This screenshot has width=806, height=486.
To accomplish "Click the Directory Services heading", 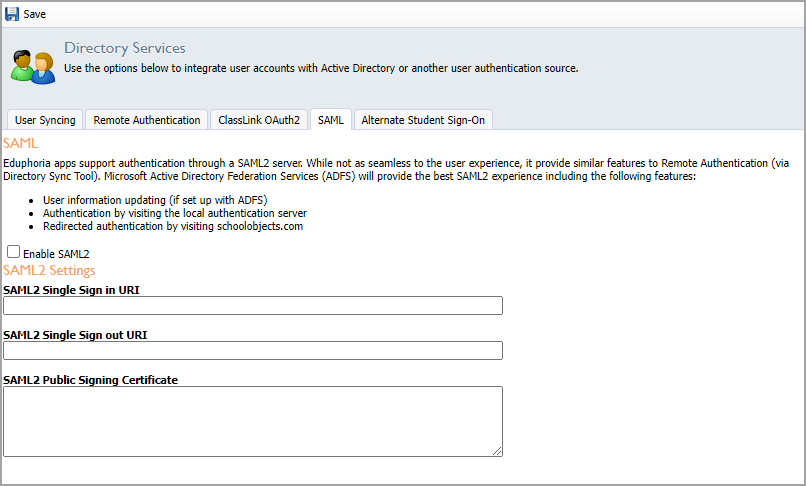I will click(125, 48).
